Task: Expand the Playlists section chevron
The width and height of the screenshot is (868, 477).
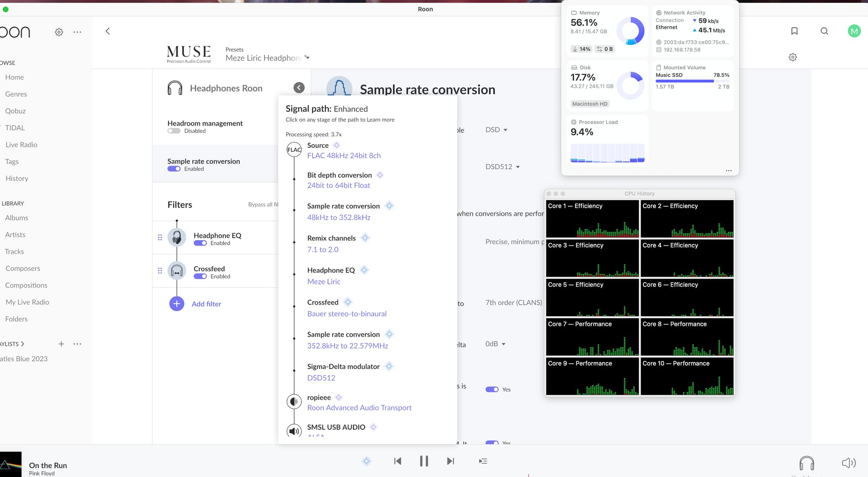Action: (x=23, y=344)
